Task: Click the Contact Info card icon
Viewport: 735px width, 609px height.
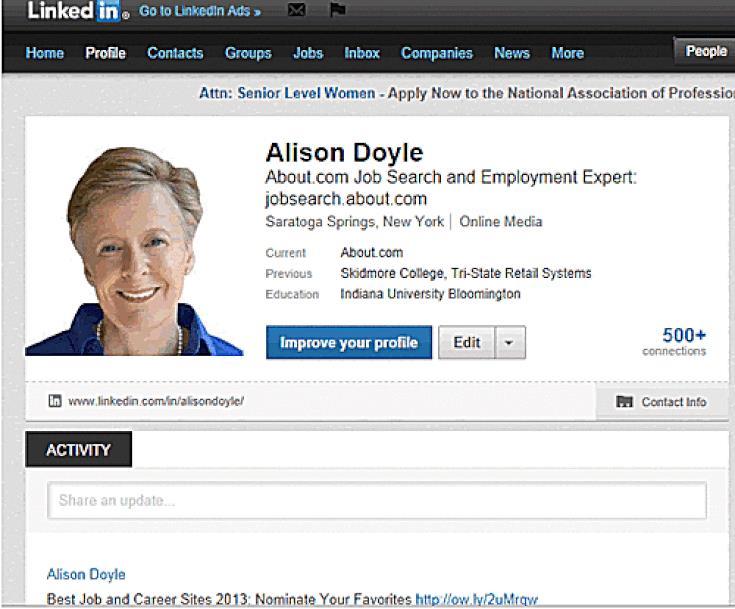Action: (624, 402)
